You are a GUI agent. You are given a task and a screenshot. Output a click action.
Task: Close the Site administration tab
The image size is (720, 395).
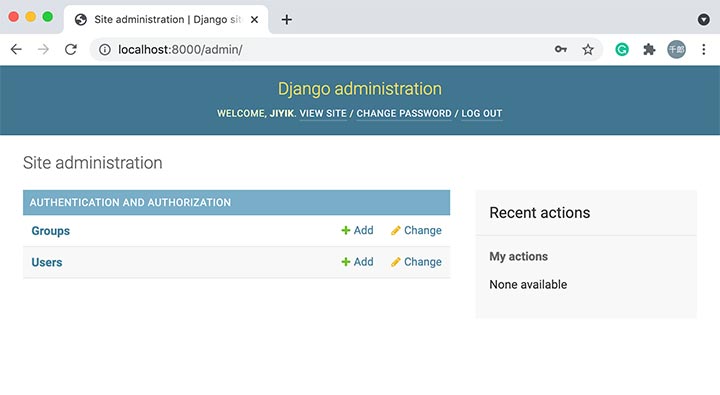coord(254,20)
